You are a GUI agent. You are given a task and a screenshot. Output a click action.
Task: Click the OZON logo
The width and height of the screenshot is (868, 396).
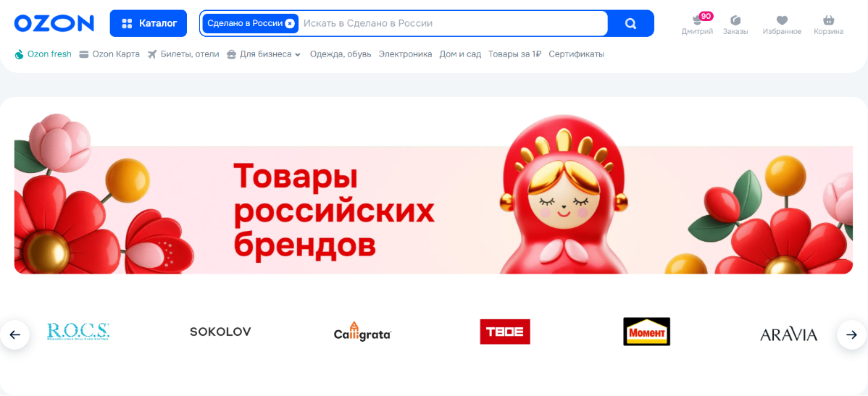click(x=54, y=23)
